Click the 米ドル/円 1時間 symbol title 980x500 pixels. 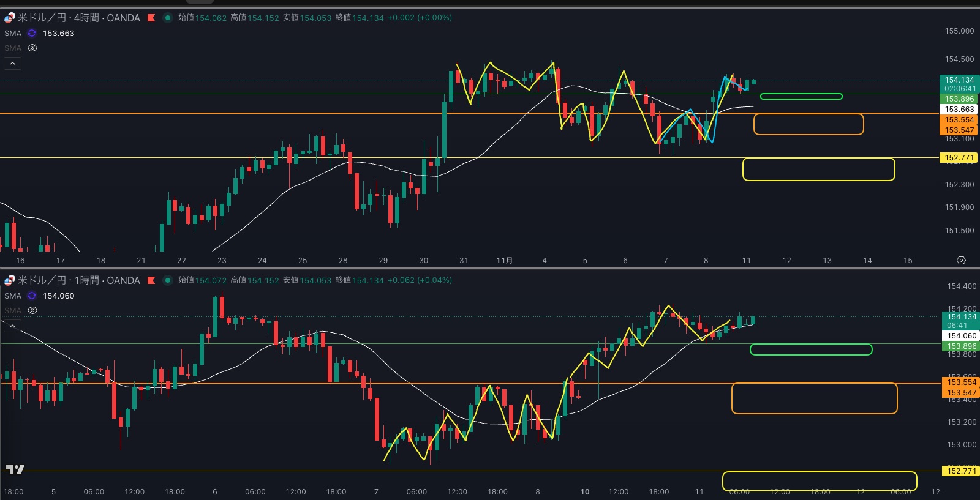click(x=79, y=280)
